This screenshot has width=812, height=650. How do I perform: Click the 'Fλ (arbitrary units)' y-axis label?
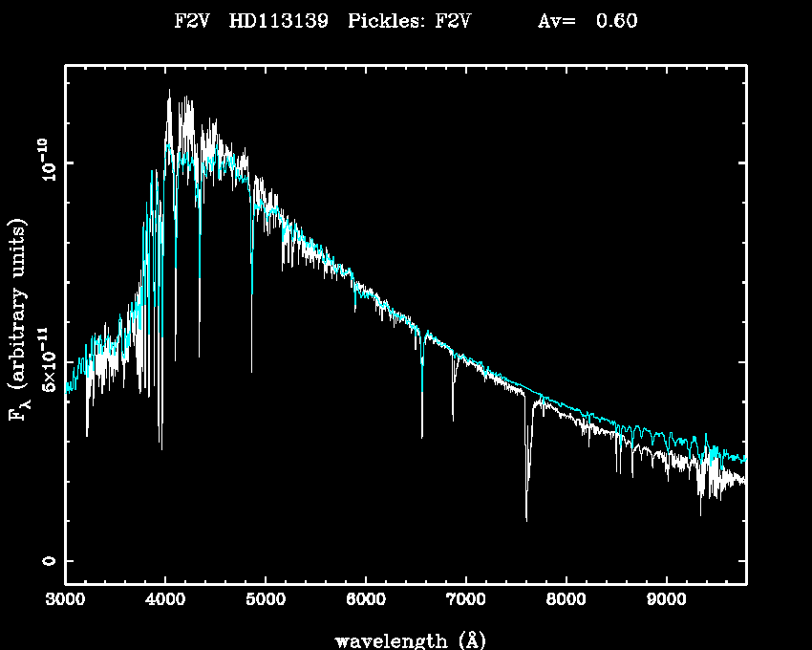tap(19, 320)
